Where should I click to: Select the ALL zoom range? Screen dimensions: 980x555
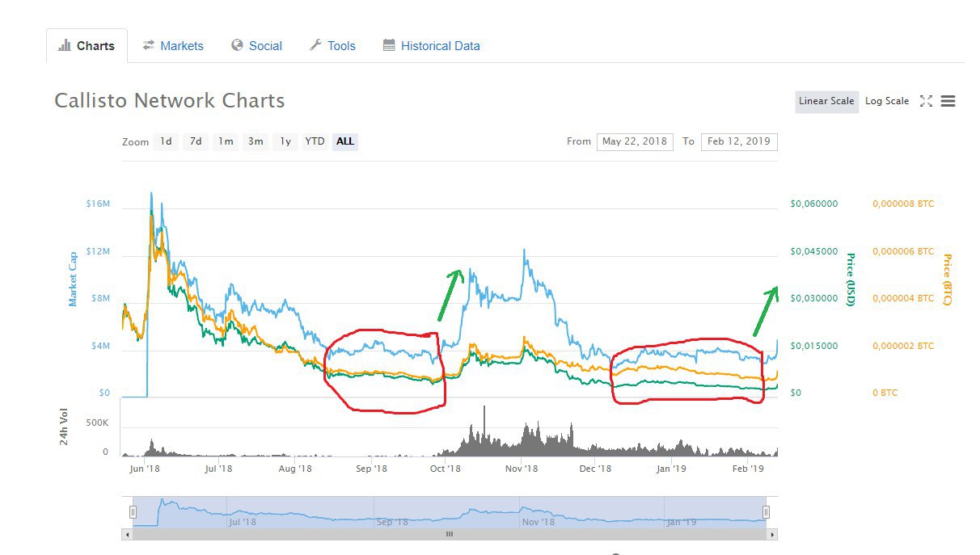coord(345,141)
